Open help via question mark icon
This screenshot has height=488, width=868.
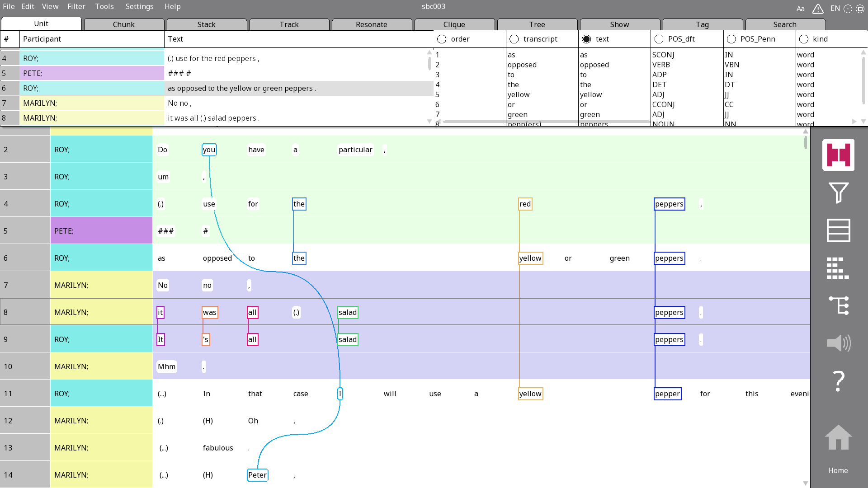pos(838,381)
